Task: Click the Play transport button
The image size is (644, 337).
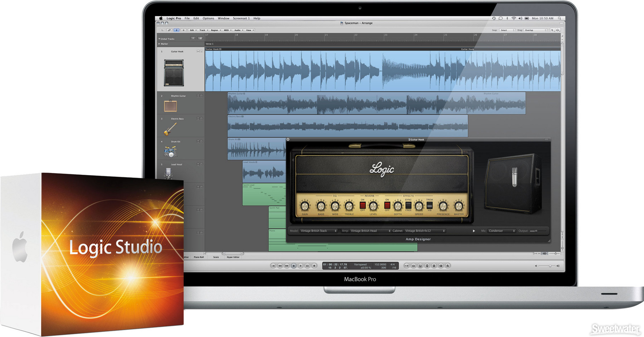Action: pyautogui.click(x=301, y=266)
